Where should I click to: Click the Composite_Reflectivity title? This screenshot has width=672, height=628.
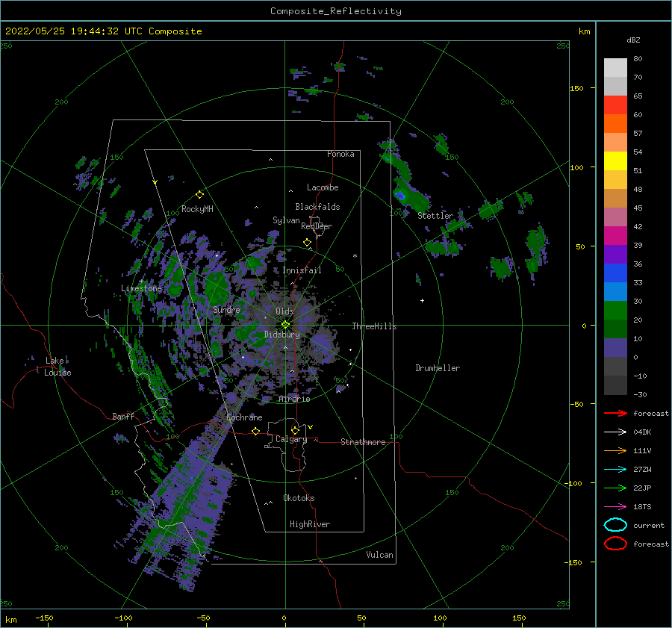pyautogui.click(x=336, y=11)
